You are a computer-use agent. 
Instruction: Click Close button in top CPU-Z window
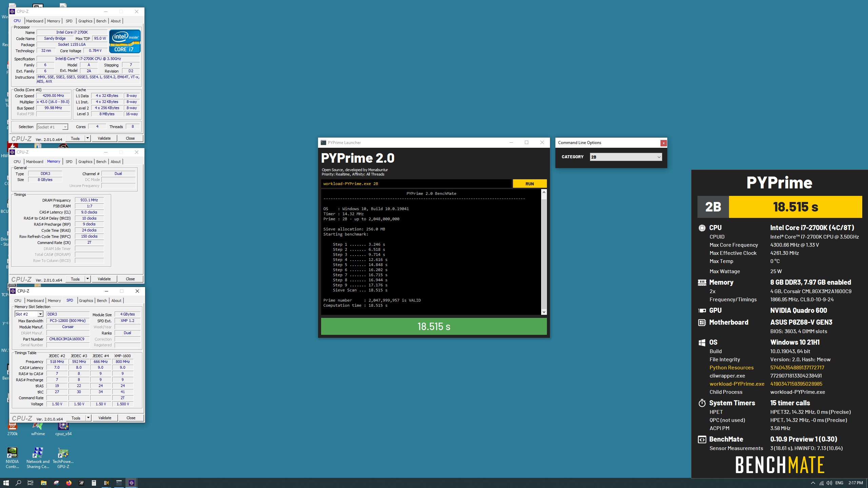coord(130,138)
